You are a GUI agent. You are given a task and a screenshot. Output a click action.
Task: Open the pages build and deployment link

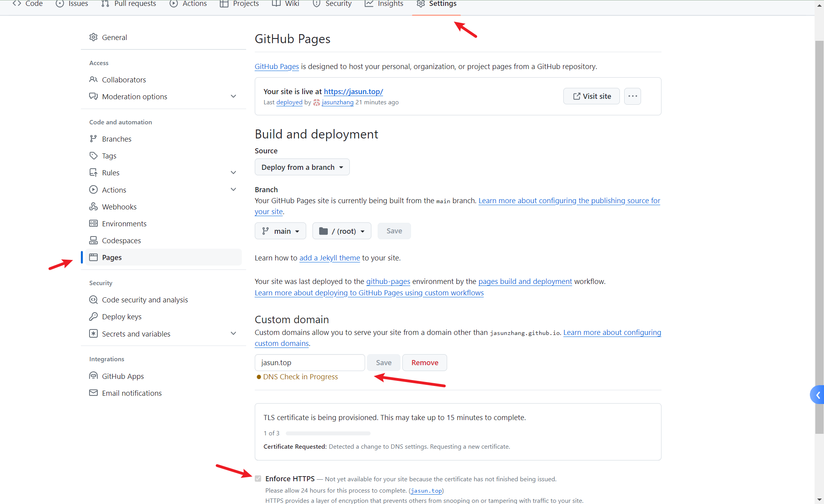[x=525, y=281]
